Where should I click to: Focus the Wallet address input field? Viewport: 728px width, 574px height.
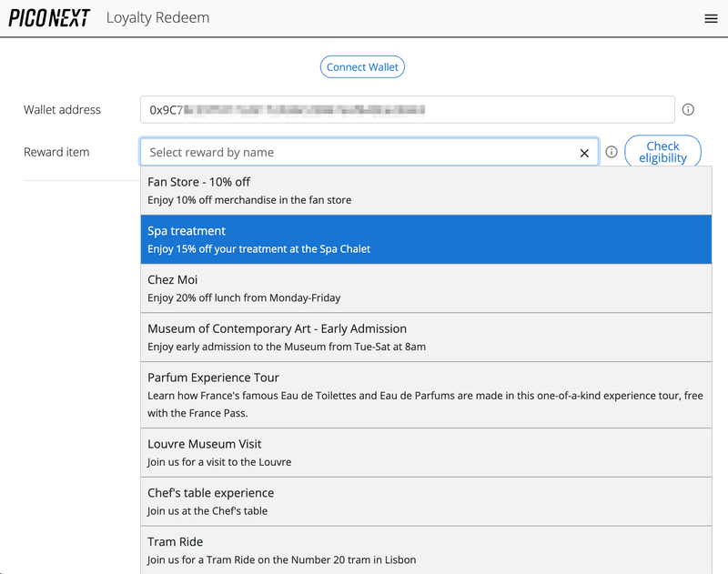pyautogui.click(x=407, y=110)
